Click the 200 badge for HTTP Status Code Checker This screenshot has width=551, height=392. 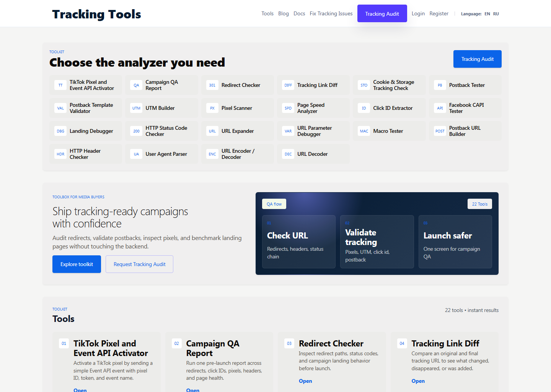(136, 131)
